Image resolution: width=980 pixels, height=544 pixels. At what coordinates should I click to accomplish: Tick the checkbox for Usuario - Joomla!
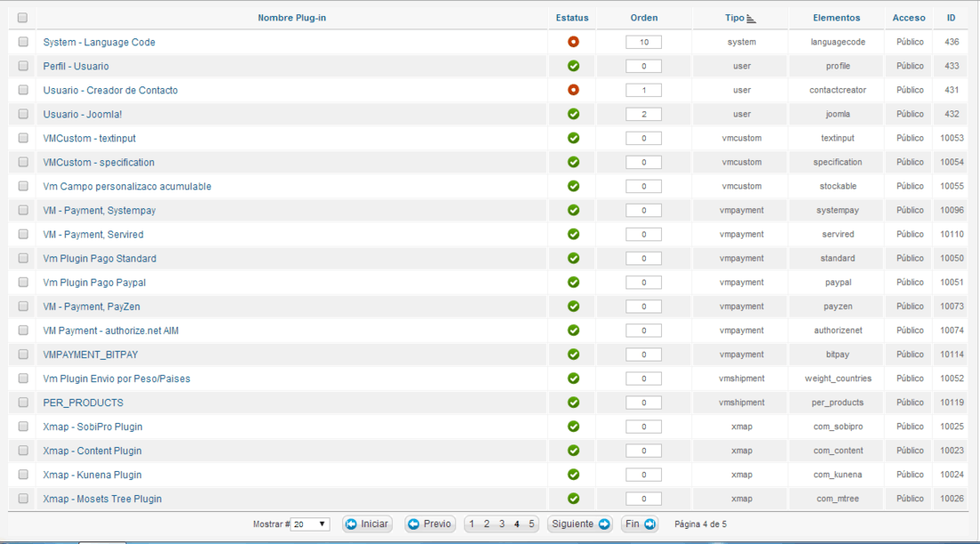click(23, 114)
